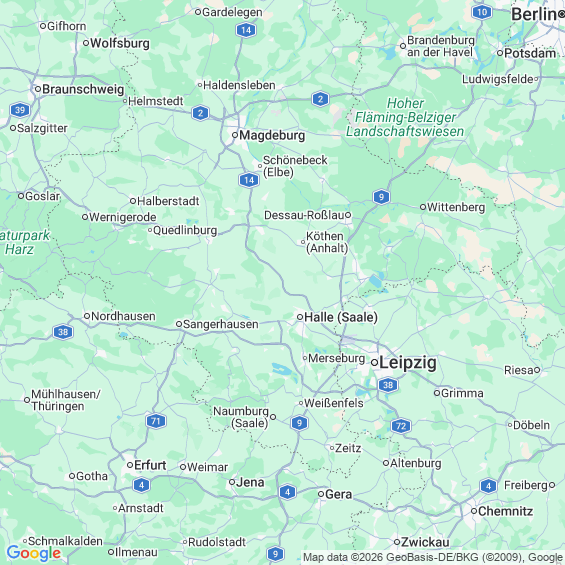
Task: Select the Leipzig city label
Action: coord(408,362)
